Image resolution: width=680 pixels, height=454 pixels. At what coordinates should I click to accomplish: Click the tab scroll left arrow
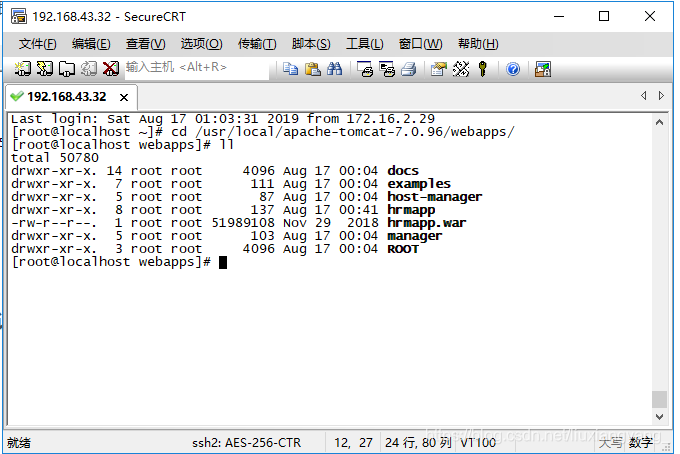(x=644, y=96)
